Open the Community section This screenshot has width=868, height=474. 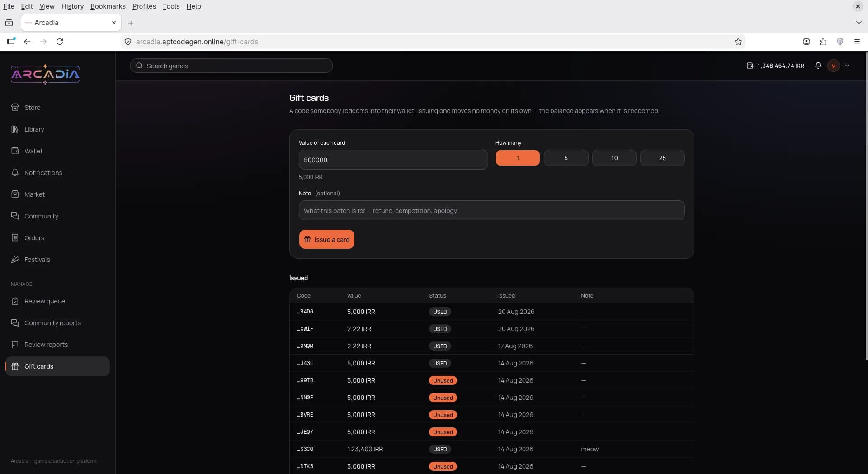57,216
